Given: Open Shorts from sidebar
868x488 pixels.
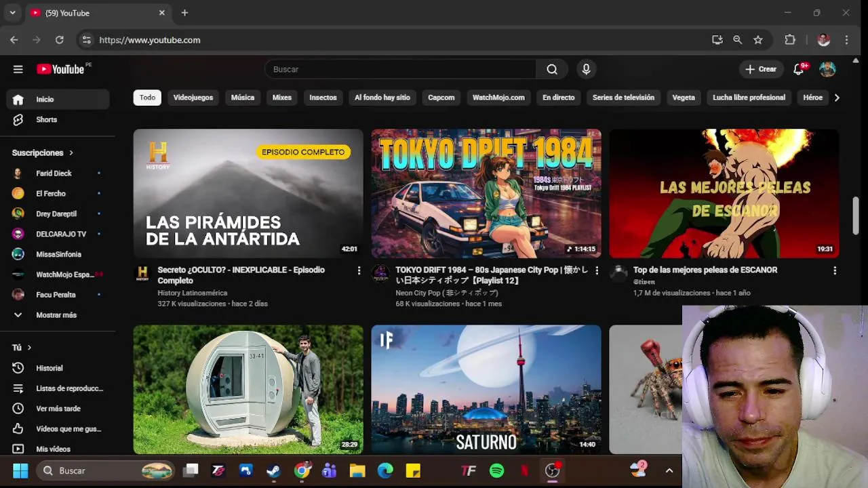Looking at the screenshot, I should pyautogui.click(x=58, y=119).
